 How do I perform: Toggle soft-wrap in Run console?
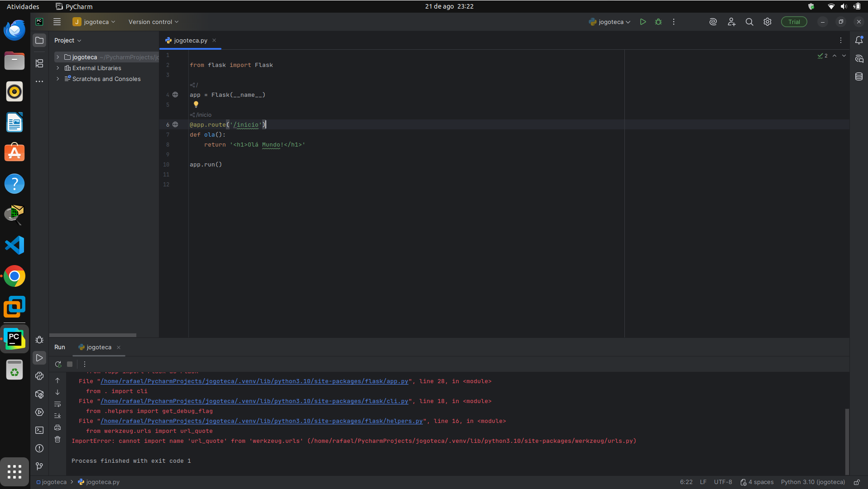tap(58, 404)
